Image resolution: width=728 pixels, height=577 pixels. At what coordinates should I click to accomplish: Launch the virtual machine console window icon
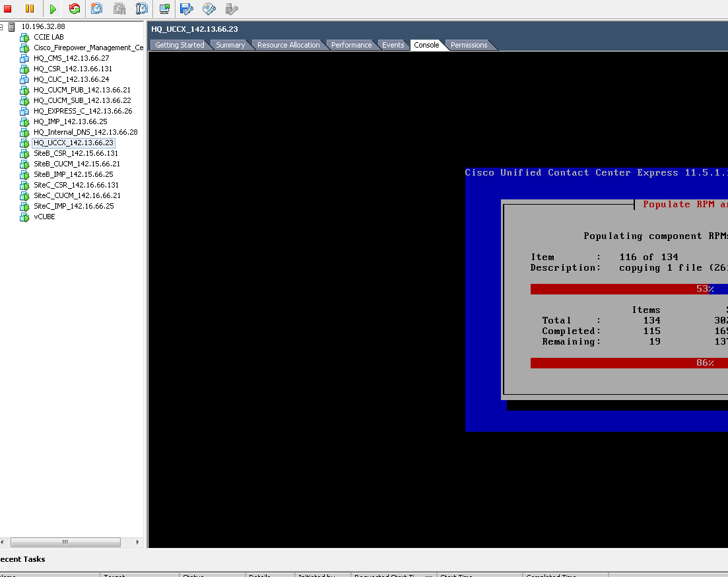[164, 9]
